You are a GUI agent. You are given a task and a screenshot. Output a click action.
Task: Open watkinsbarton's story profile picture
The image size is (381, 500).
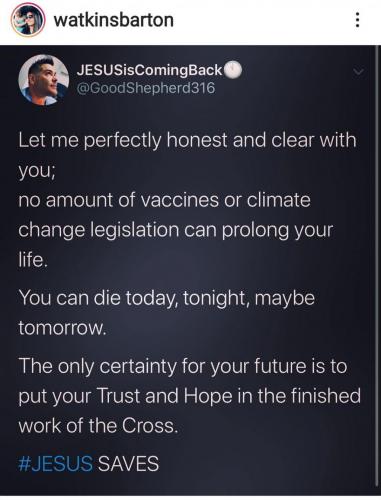tap(28, 20)
